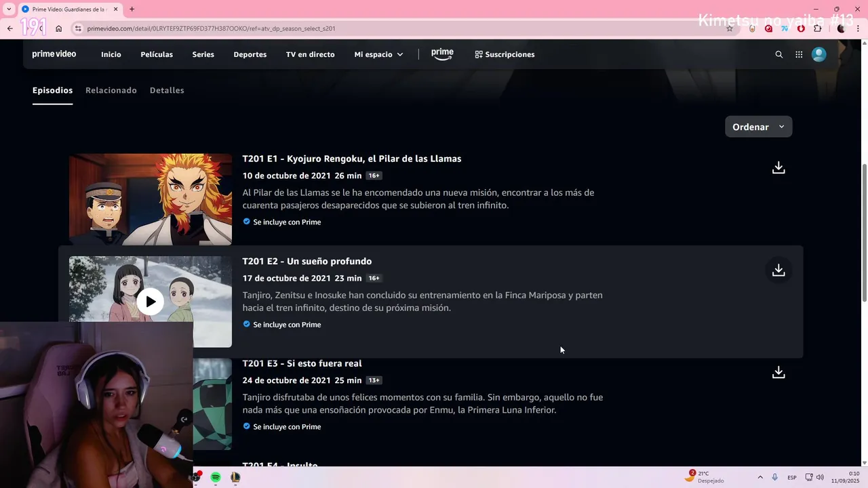Click the red round extension icon
The width and height of the screenshot is (868, 488).
[x=768, y=28]
